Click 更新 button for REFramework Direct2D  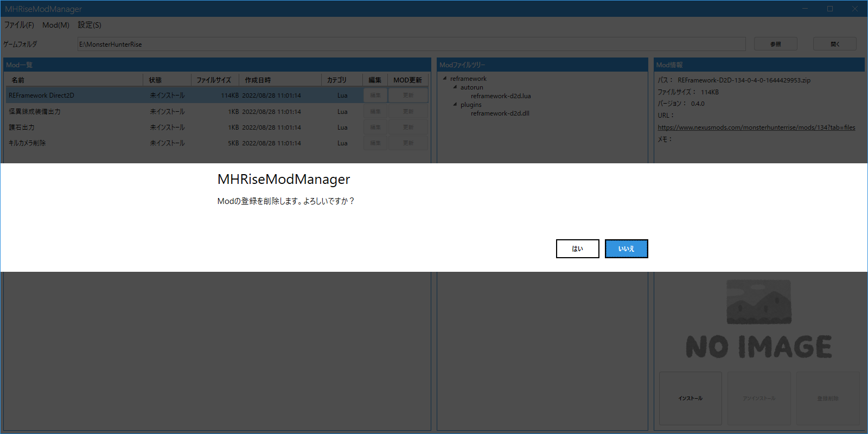click(408, 95)
